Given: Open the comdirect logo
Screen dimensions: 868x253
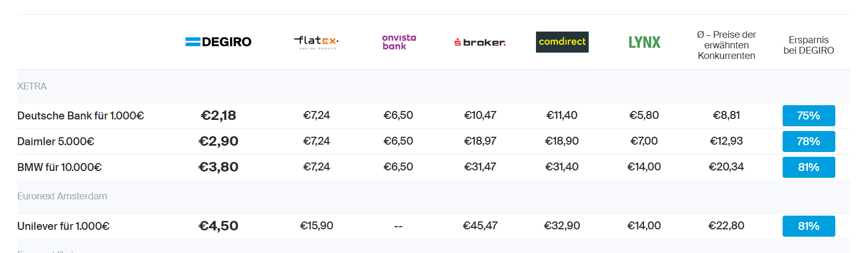Looking at the screenshot, I should pyautogui.click(x=562, y=42).
